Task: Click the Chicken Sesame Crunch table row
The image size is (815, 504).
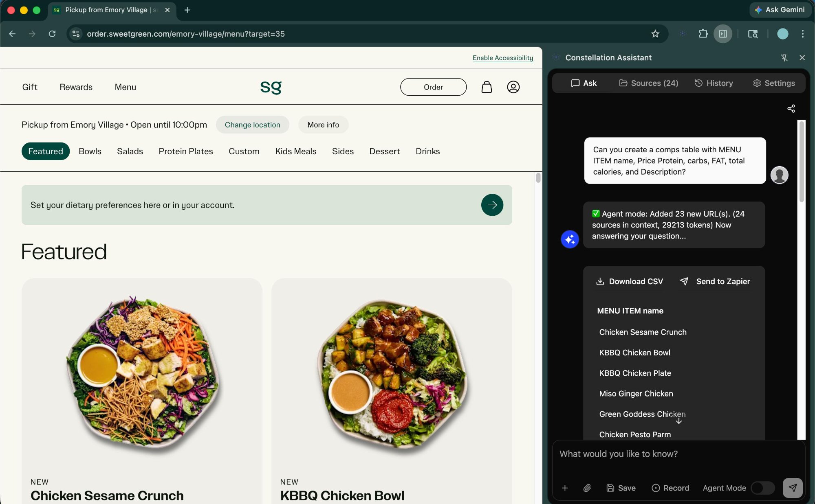Action: pyautogui.click(x=643, y=332)
